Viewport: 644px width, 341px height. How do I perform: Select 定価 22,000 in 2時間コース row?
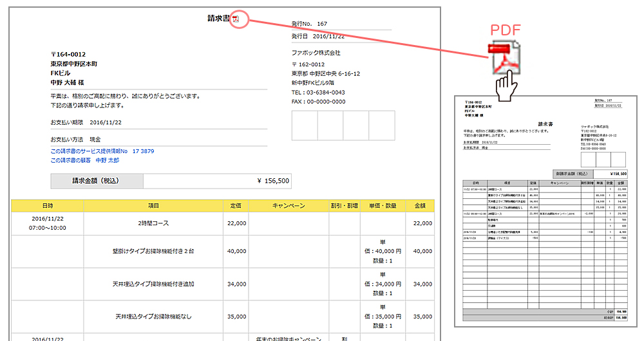(236, 223)
